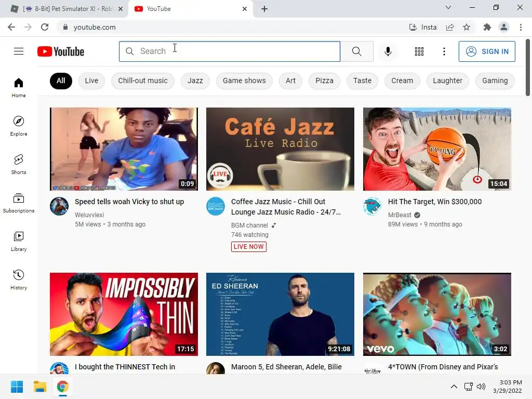Click the SIGN IN button
The image size is (532, 399).
(487, 51)
